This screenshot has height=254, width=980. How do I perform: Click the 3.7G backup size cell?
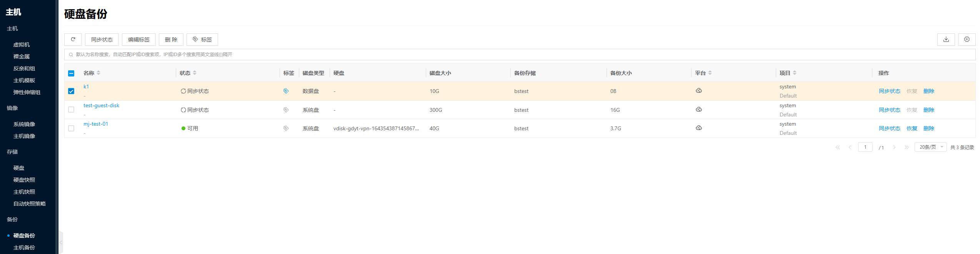[x=616, y=128]
